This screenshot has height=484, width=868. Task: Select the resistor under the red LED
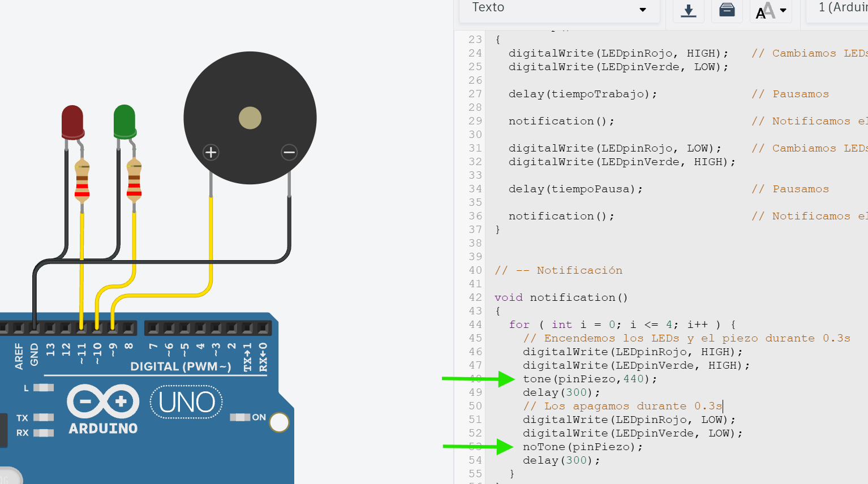tap(82, 181)
